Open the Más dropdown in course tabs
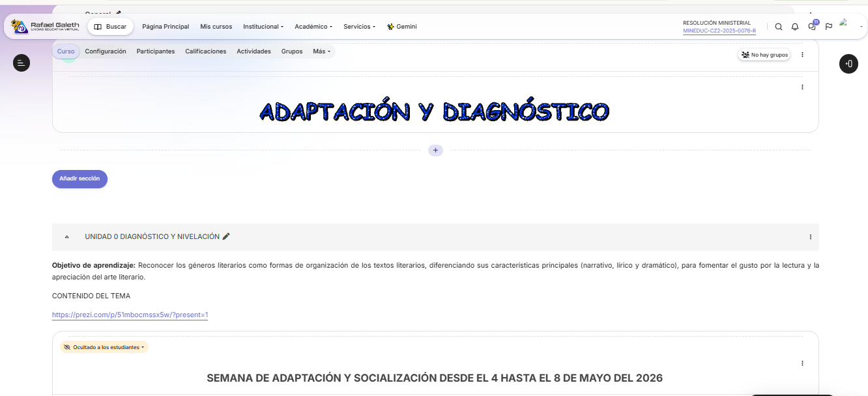The height and width of the screenshot is (396, 868). pos(322,51)
